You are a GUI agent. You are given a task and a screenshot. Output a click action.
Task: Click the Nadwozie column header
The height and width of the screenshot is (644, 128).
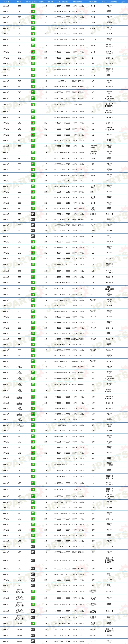pos(93,2)
